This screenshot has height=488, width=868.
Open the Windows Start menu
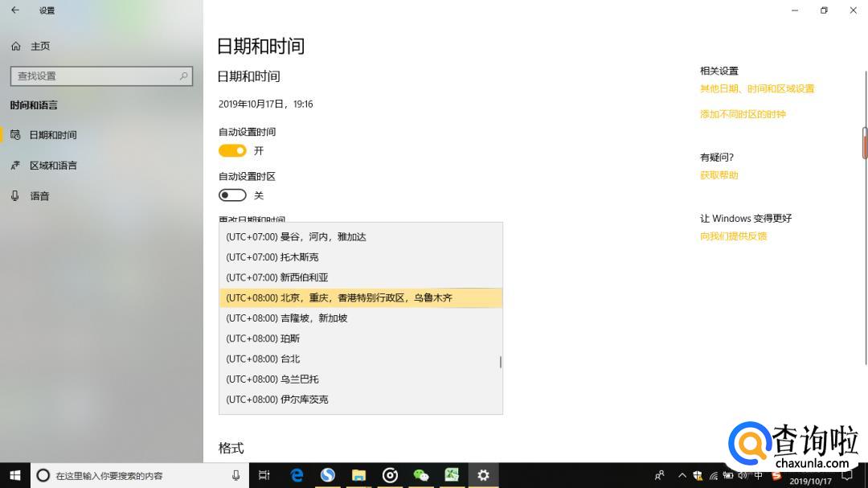[x=15, y=475]
